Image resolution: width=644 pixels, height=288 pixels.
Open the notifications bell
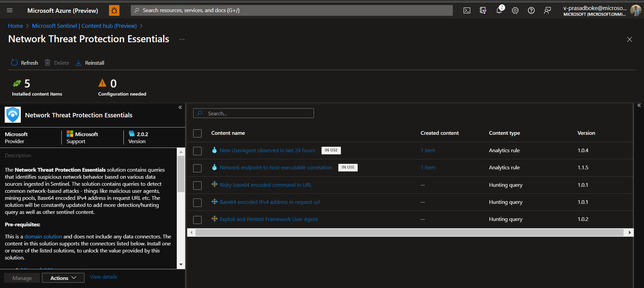pos(499,10)
